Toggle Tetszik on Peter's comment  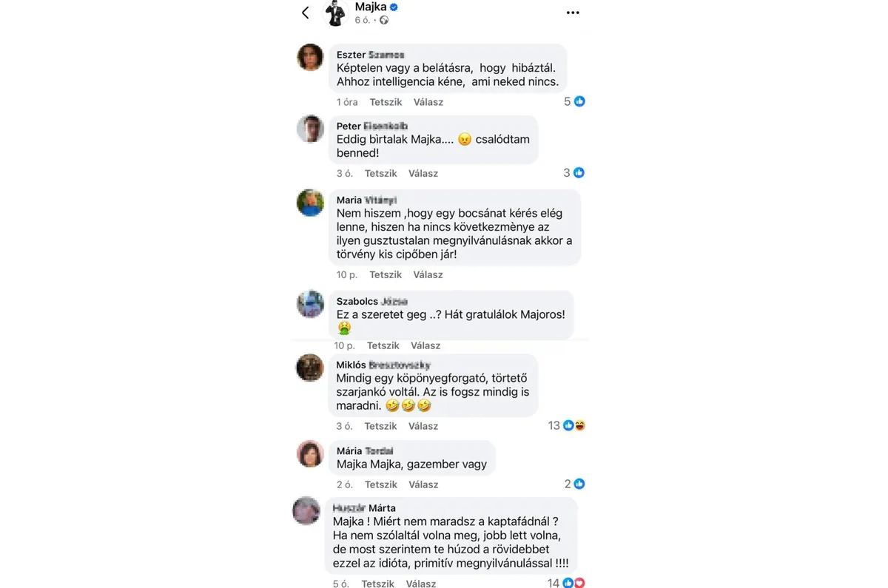[381, 174]
